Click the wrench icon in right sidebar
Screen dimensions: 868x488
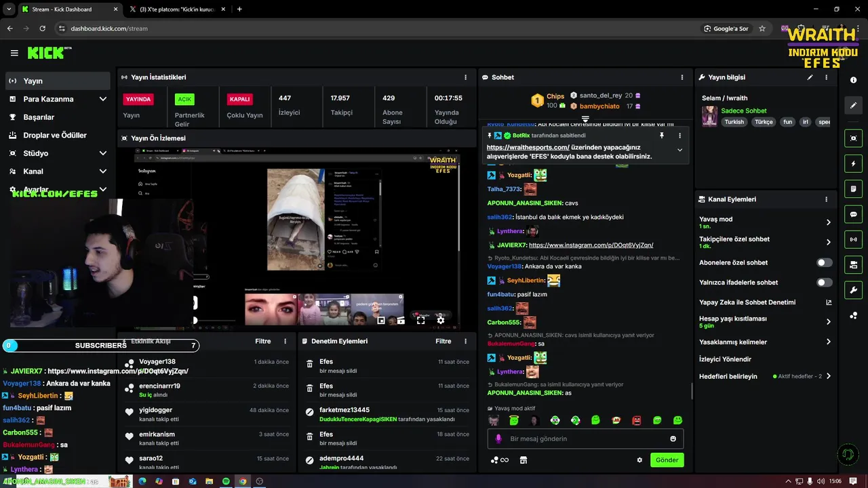point(853,290)
